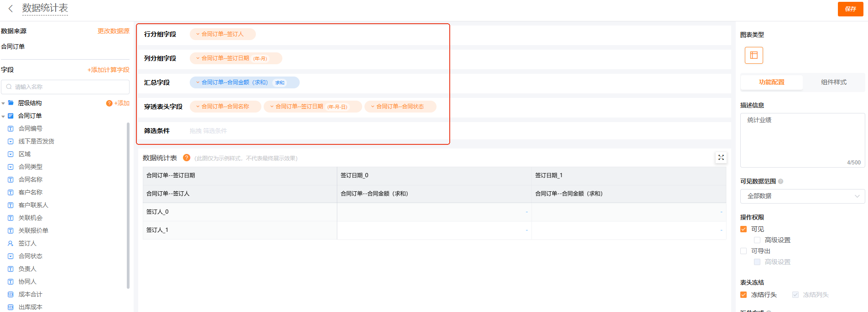Image resolution: width=868 pixels, height=312 pixels.
Task: Click the field name search box
Action: pyautogui.click(x=65, y=87)
